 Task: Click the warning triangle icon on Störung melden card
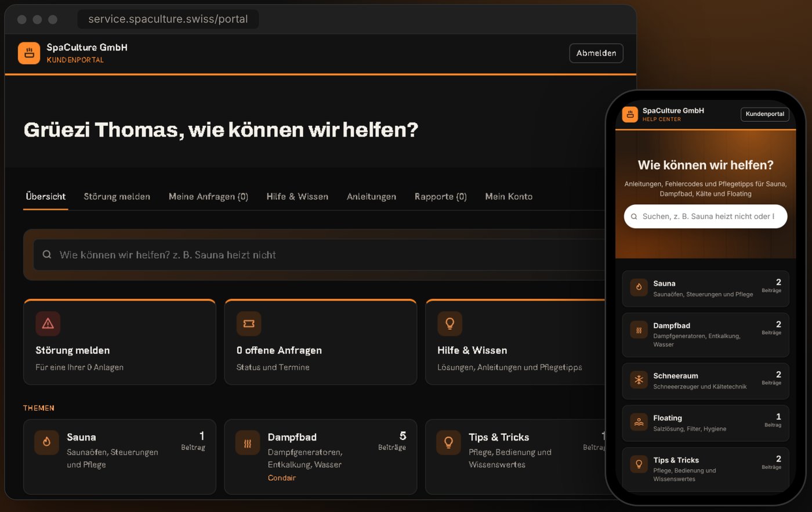coord(48,323)
